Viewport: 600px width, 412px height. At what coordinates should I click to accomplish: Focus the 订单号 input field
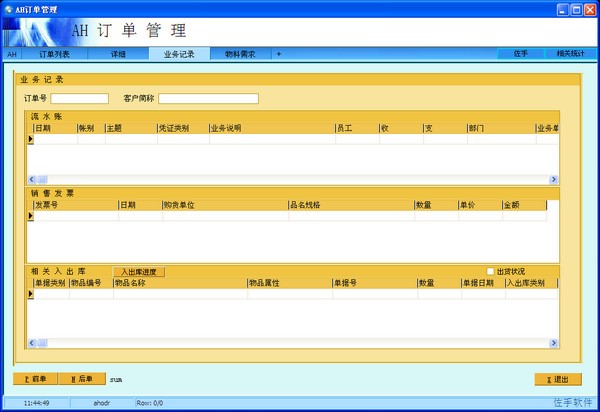(79, 98)
